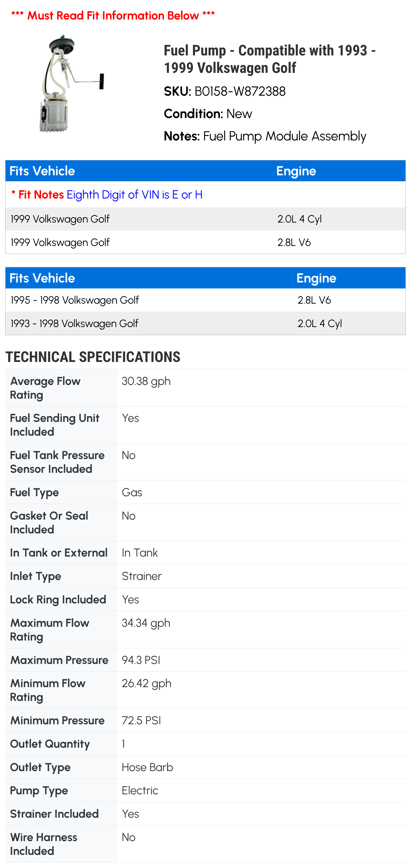
Task: Click the Condition: New text
Action: (x=208, y=114)
